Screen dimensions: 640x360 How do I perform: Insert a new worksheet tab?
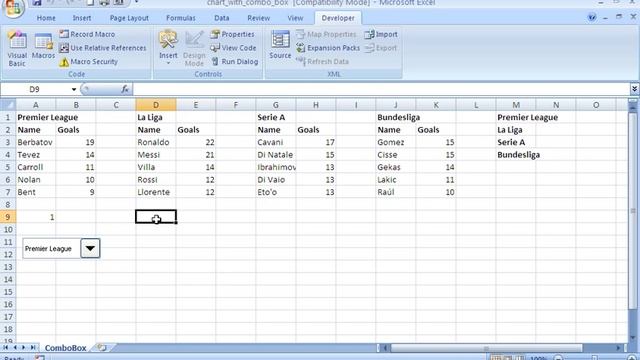point(102,348)
